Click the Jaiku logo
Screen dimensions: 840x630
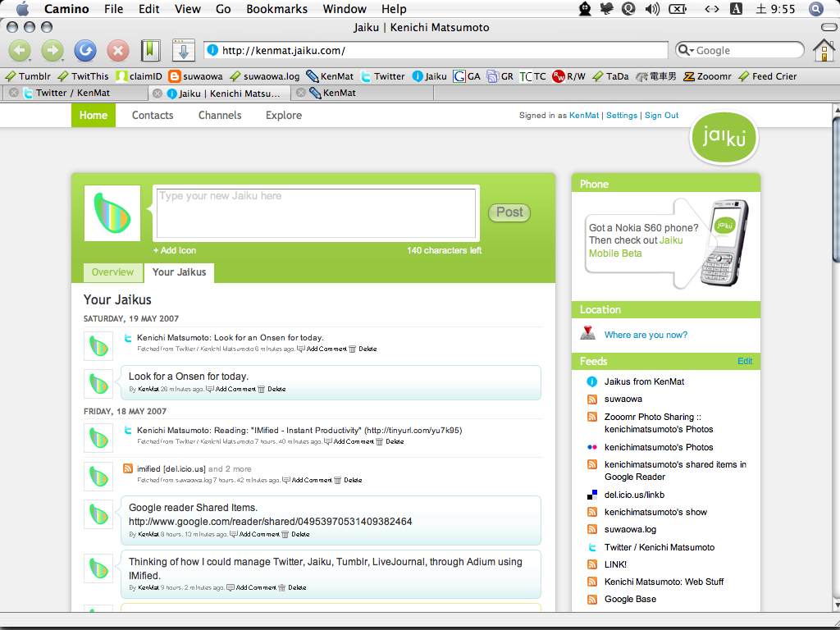(x=724, y=137)
